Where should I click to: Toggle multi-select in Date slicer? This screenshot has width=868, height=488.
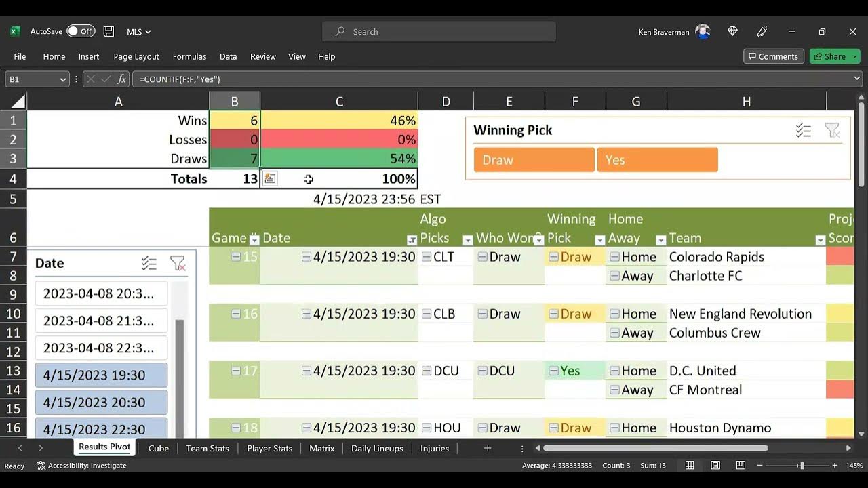click(x=149, y=264)
